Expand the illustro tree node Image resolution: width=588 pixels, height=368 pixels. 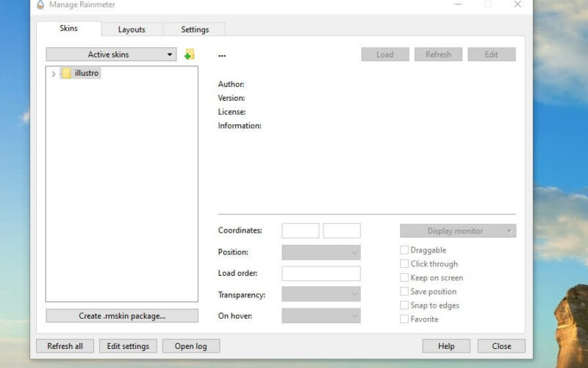point(53,74)
